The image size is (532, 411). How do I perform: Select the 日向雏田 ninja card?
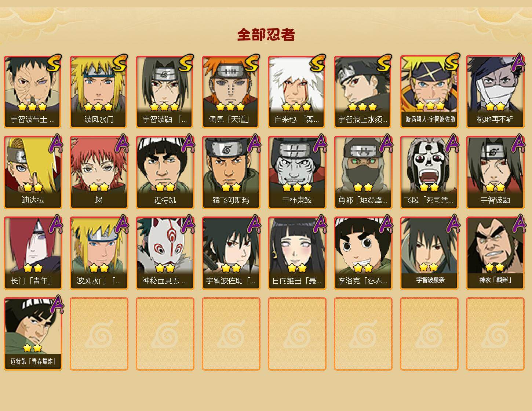pyautogui.click(x=297, y=253)
